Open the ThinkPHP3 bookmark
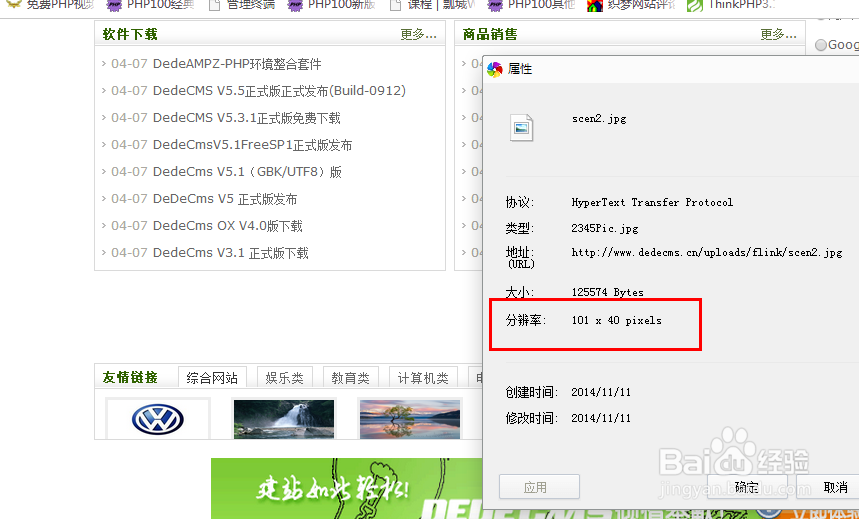This screenshot has width=859, height=519. [x=731, y=5]
